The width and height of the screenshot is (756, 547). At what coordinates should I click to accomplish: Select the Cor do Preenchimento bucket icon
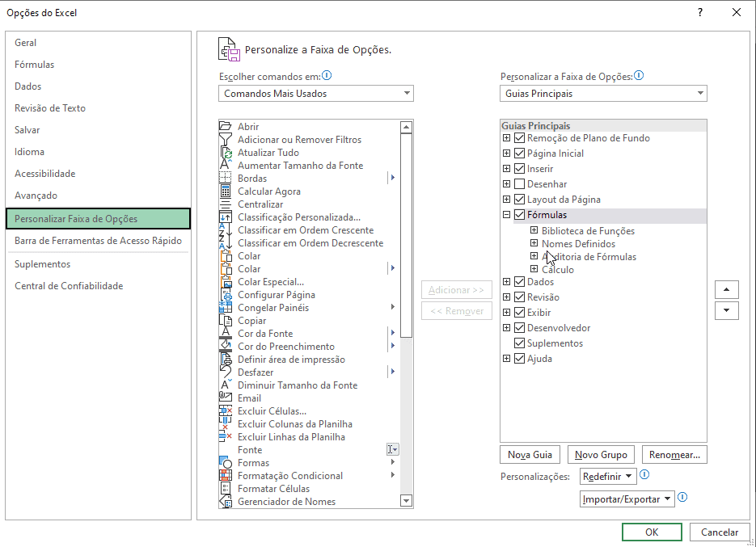point(226,347)
